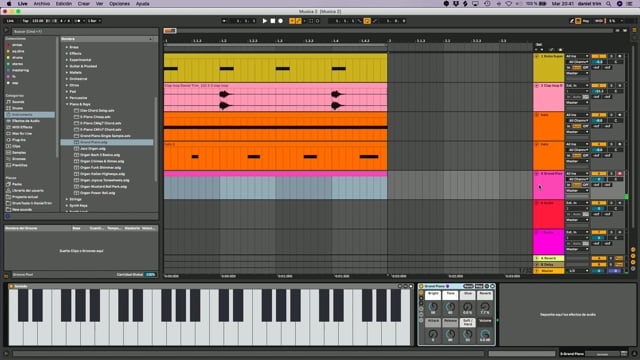Click the Stop button in the transport
The height and width of the screenshot is (360, 640).
[273, 21]
